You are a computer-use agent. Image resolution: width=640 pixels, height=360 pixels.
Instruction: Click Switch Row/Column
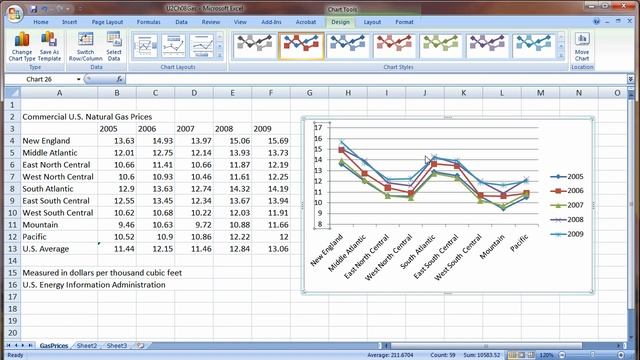(x=85, y=47)
